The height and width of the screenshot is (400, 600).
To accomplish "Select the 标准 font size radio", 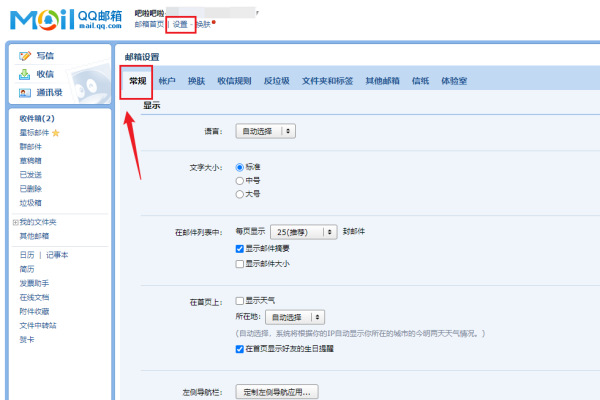I will point(240,167).
